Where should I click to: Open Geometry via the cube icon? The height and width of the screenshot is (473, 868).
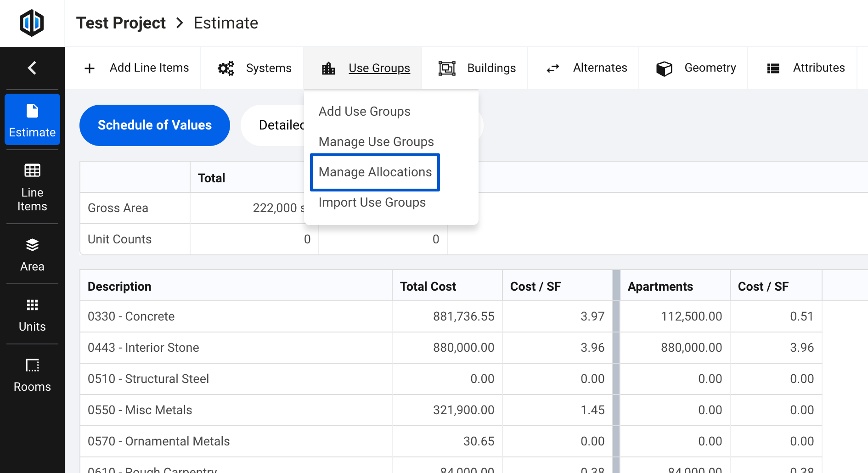pyautogui.click(x=664, y=68)
